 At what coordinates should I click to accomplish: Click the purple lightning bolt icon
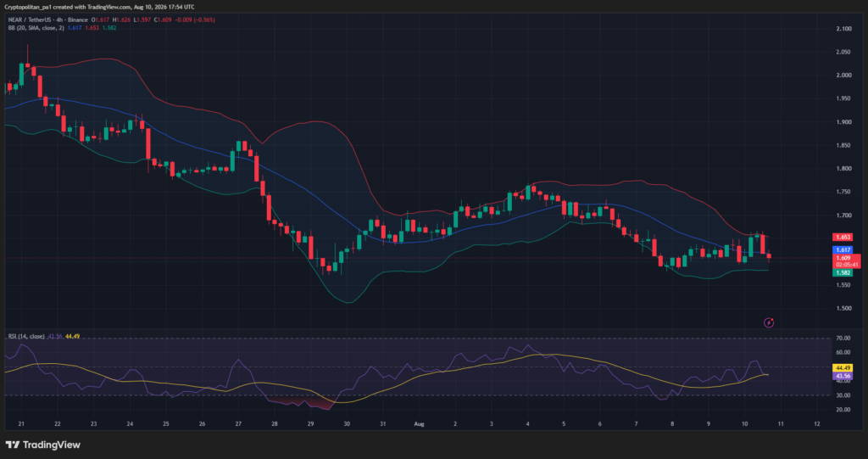769,322
